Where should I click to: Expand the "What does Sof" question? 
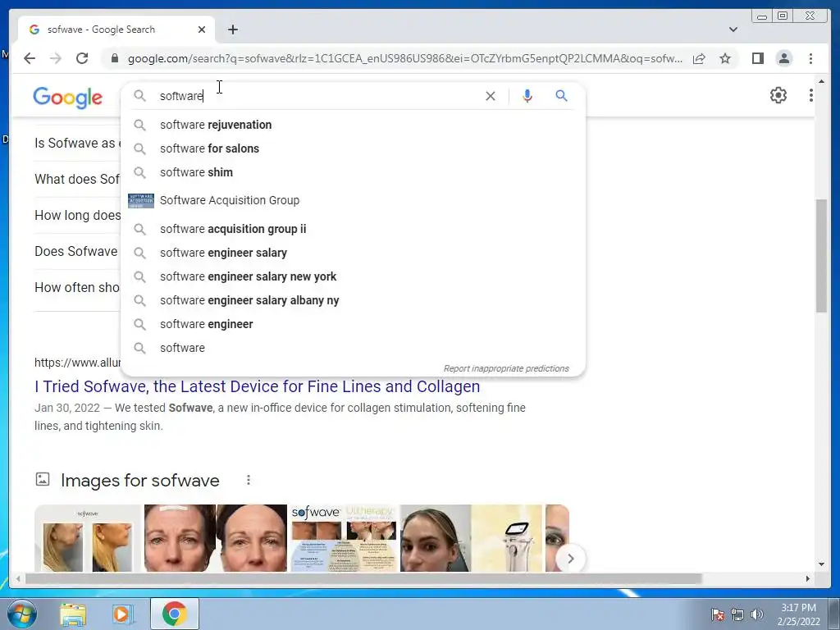(x=78, y=179)
